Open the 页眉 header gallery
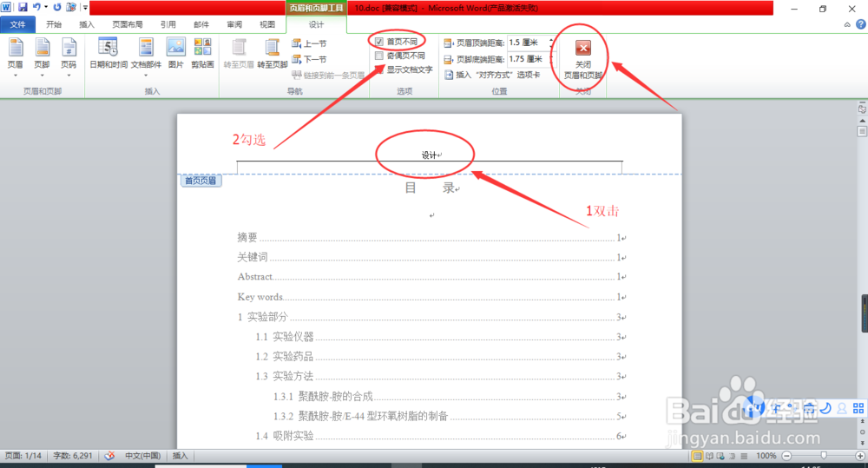The width and height of the screenshot is (868, 468). pyautogui.click(x=16, y=57)
